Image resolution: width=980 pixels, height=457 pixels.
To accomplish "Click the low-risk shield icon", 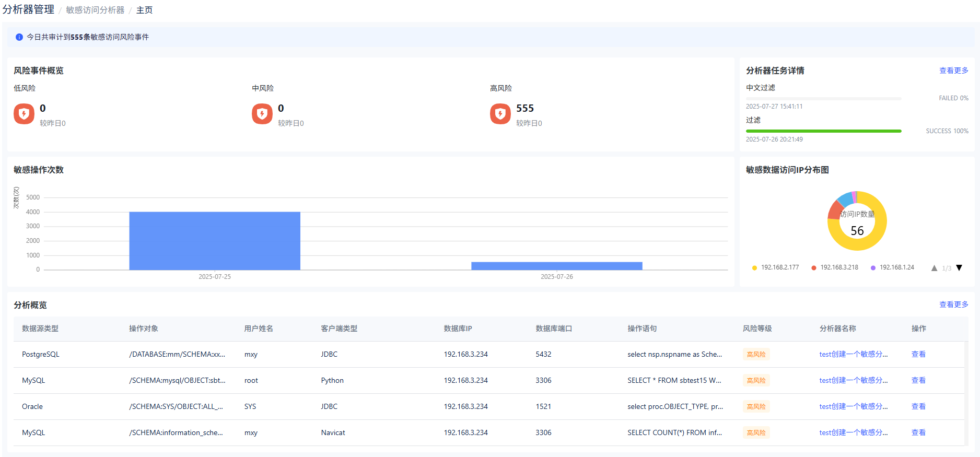I will 24,114.
